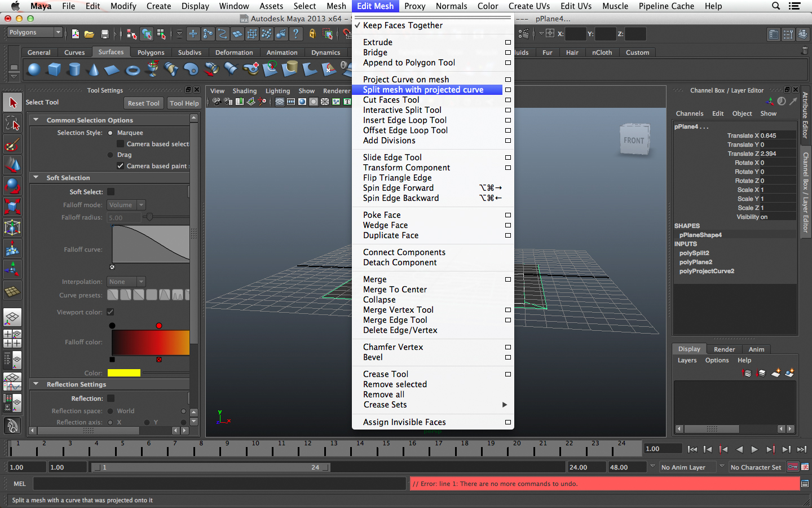Open the Polygons menu set dropdown
812x508 pixels.
[x=34, y=33]
